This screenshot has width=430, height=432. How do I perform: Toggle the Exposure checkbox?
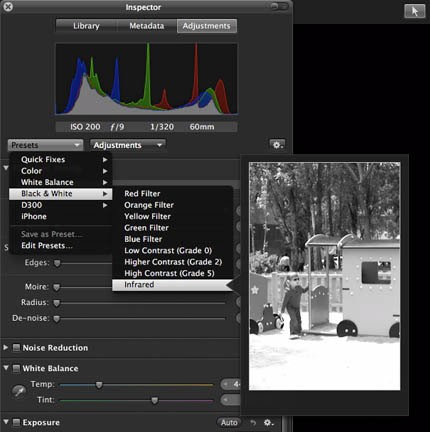(x=16, y=422)
